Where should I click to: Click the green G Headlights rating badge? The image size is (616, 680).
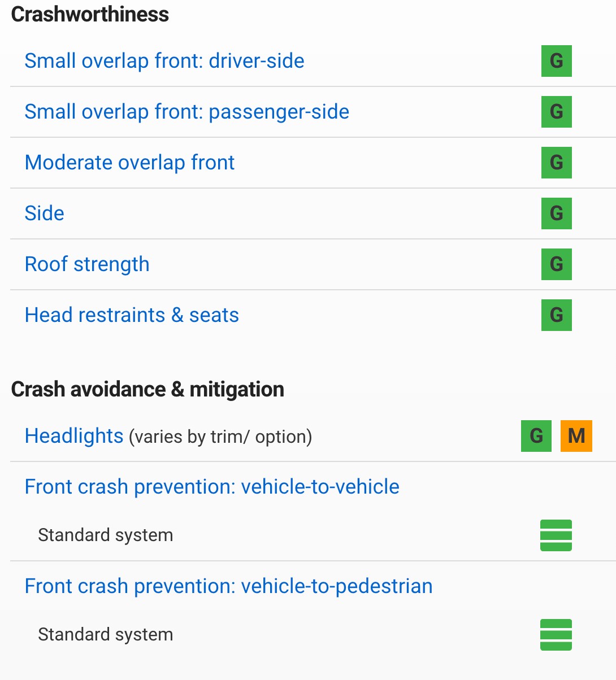pos(536,436)
